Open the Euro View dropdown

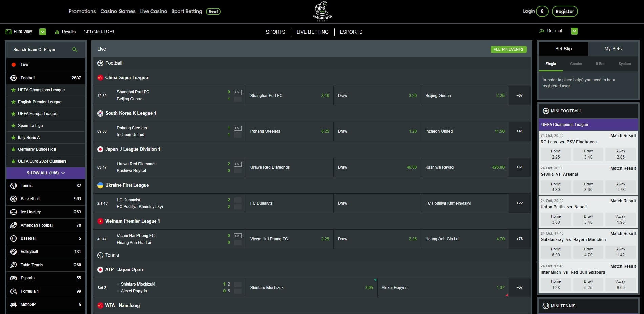(x=43, y=32)
